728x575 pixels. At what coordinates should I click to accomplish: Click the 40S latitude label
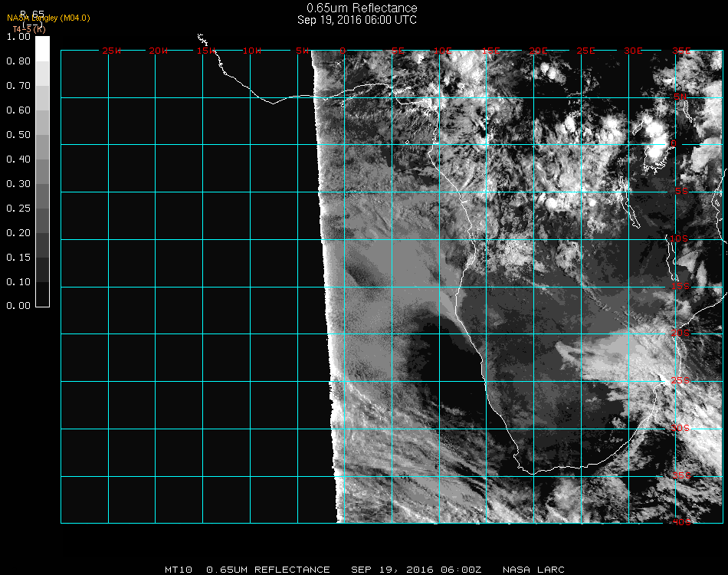681,523
